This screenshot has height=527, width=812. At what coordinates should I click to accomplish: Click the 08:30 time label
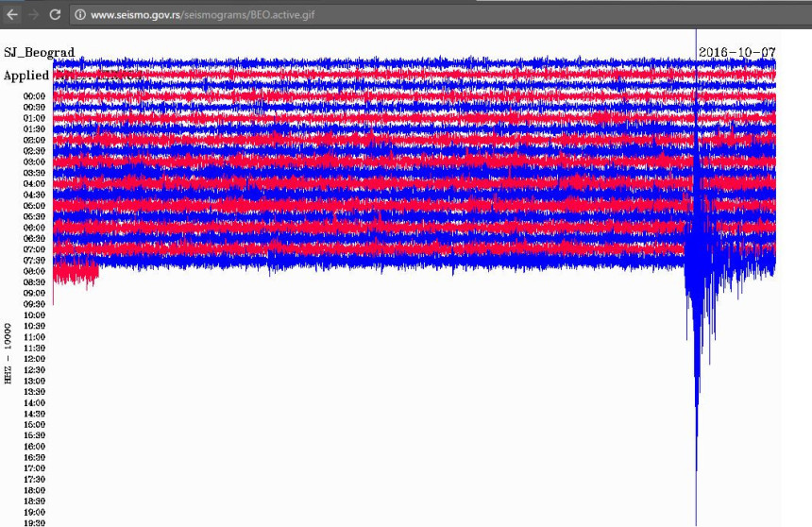coord(34,282)
